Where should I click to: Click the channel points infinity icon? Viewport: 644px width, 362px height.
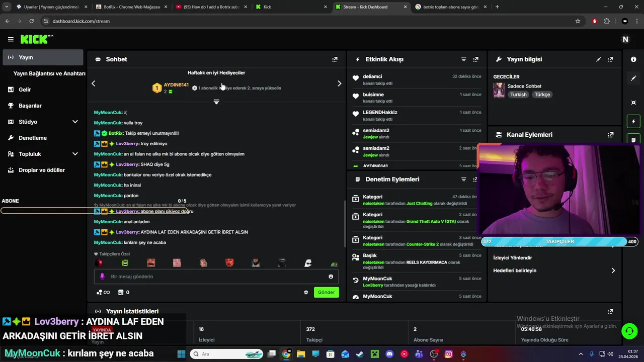click(103, 292)
